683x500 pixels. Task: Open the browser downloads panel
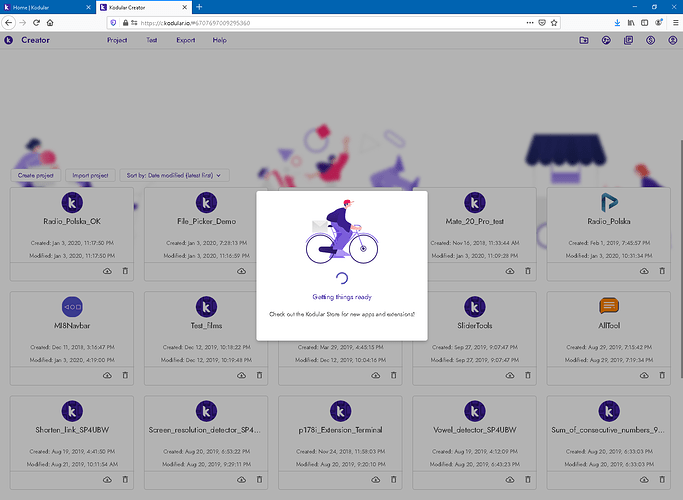(617, 23)
